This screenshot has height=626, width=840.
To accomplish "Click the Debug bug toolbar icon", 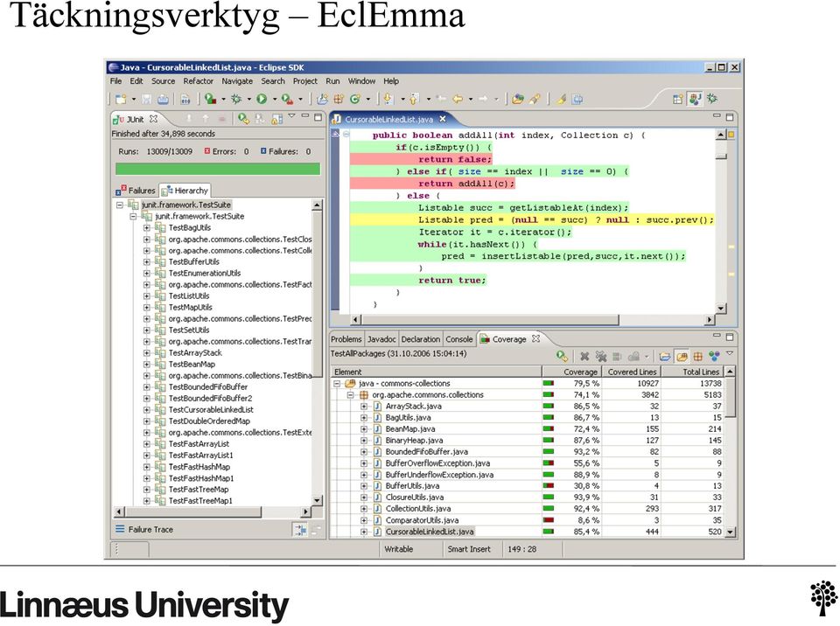I will pos(236,99).
